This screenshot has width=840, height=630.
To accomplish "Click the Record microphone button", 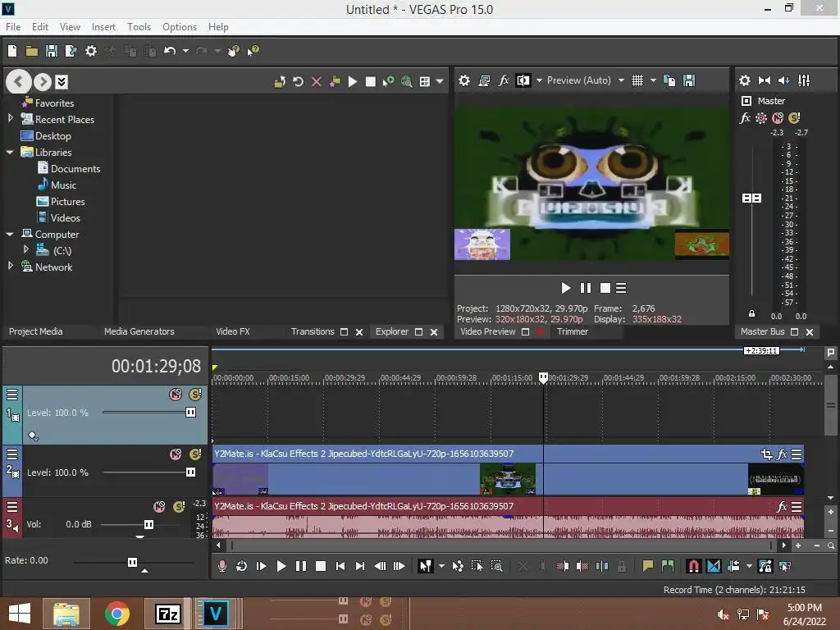I will (x=221, y=566).
